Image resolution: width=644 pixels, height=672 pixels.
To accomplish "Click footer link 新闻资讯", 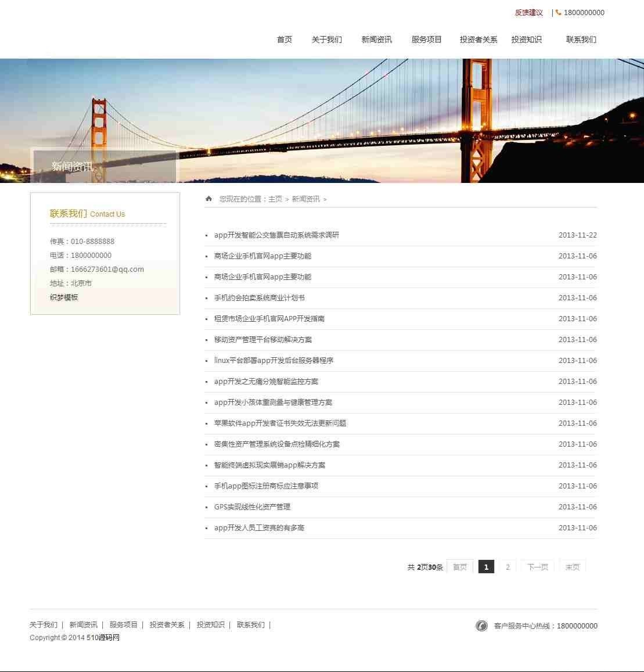I will coord(84,625).
